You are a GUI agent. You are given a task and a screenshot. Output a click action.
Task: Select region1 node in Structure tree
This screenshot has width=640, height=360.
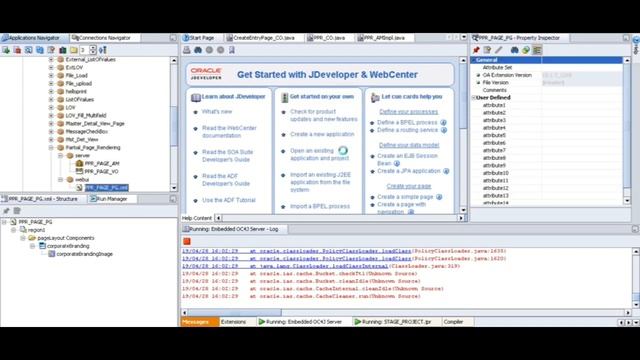[x=36, y=230]
